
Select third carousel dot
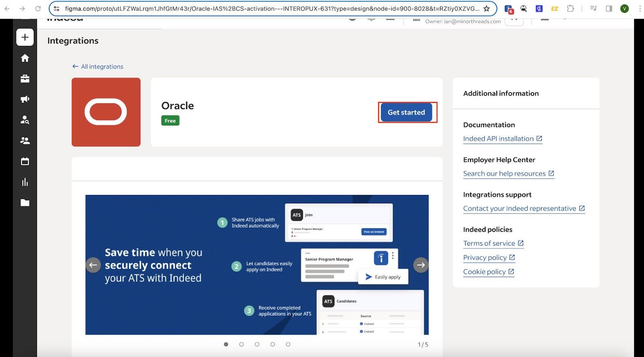point(257,345)
